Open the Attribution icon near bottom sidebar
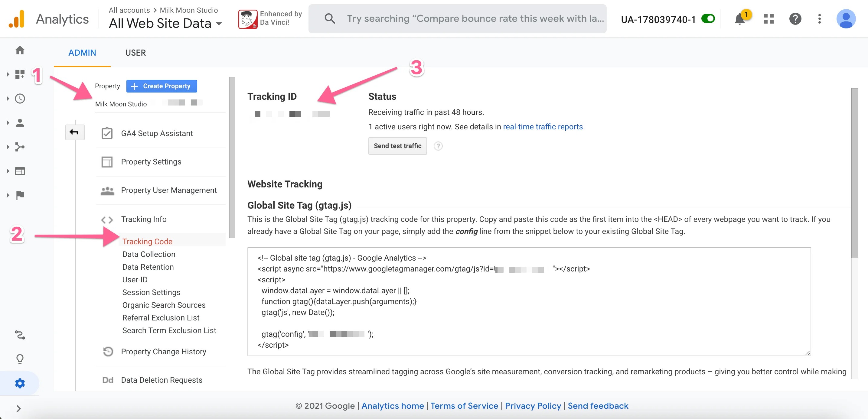 pos(20,335)
